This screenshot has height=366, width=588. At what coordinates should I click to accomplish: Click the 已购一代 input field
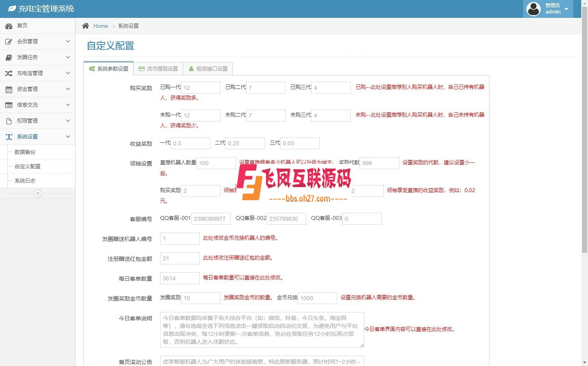(x=201, y=88)
